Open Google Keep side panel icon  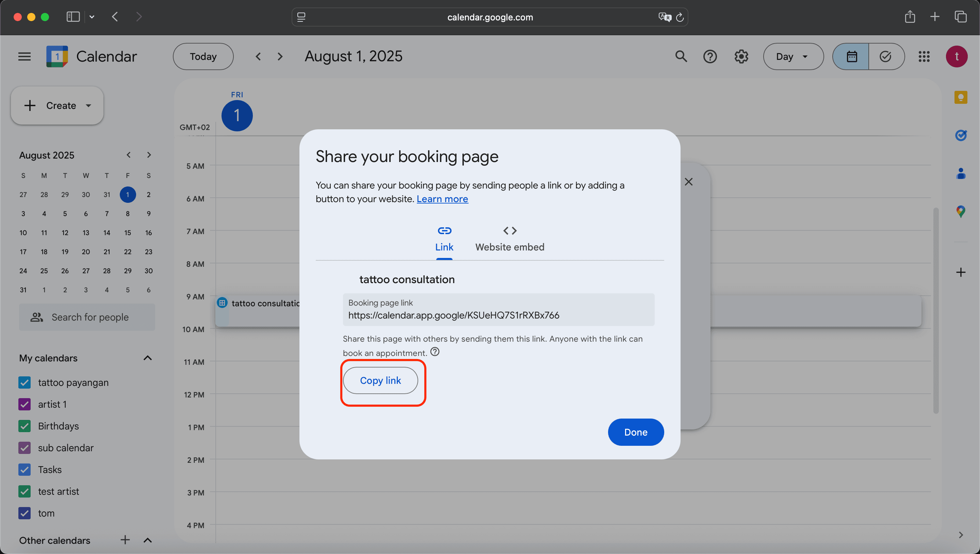[x=961, y=97]
